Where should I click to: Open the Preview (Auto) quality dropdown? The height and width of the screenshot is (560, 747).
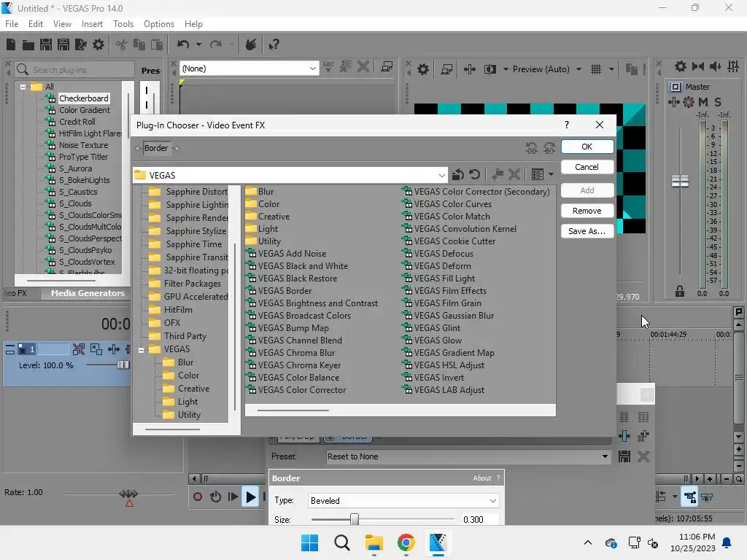tap(578, 69)
